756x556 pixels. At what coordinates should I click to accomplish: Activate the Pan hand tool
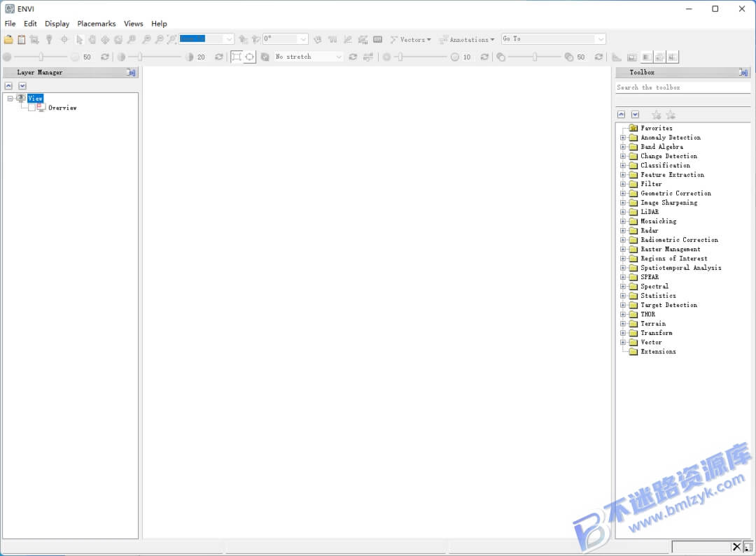click(92, 39)
